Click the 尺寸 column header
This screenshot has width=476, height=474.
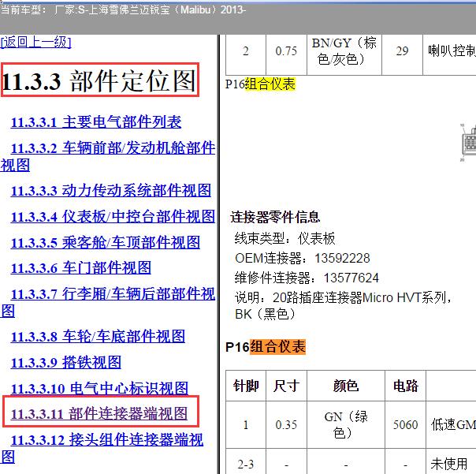[x=286, y=386]
